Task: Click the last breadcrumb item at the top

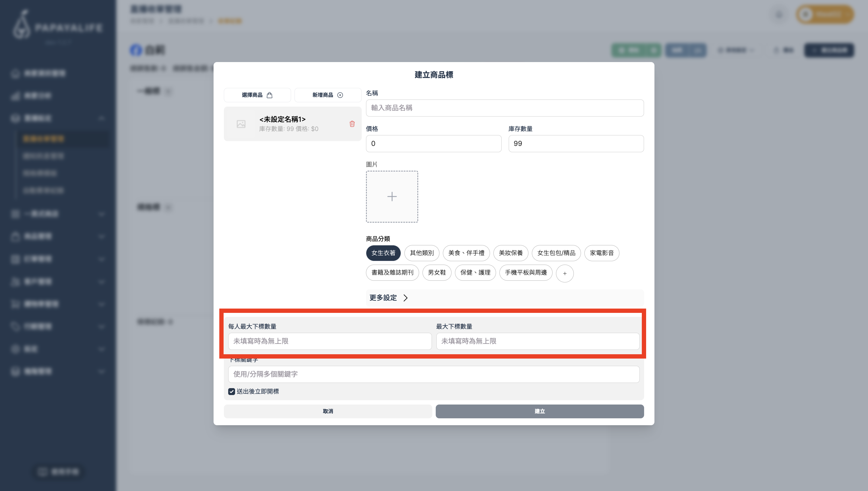Action: coord(230,21)
